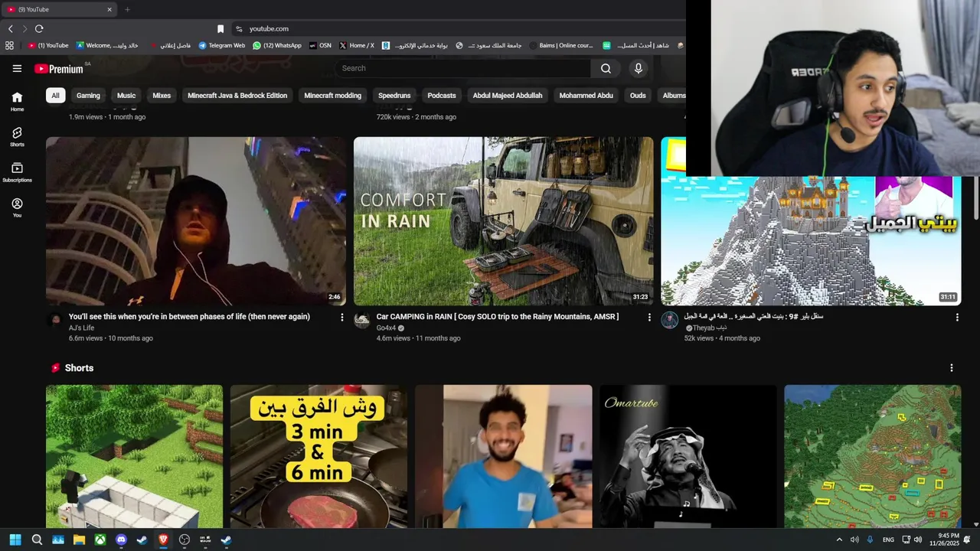Select the Abdul Majeed Abdullah chip
The height and width of the screenshot is (551, 980).
[508, 96]
